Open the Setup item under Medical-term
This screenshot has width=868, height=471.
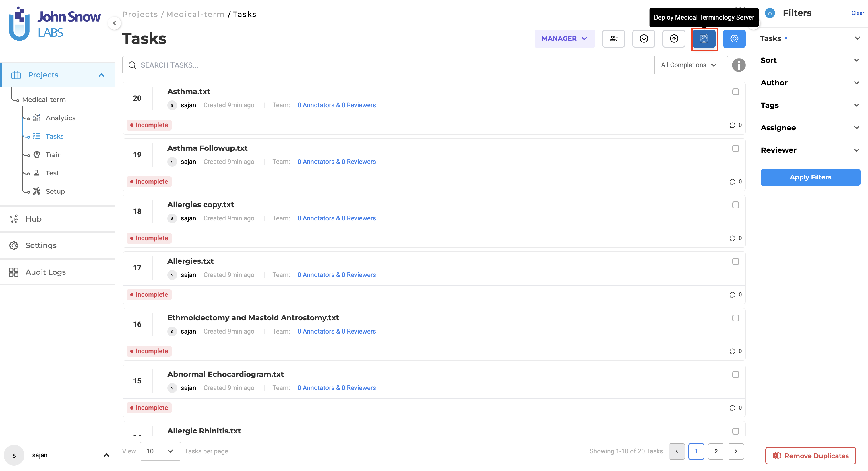pos(55,191)
